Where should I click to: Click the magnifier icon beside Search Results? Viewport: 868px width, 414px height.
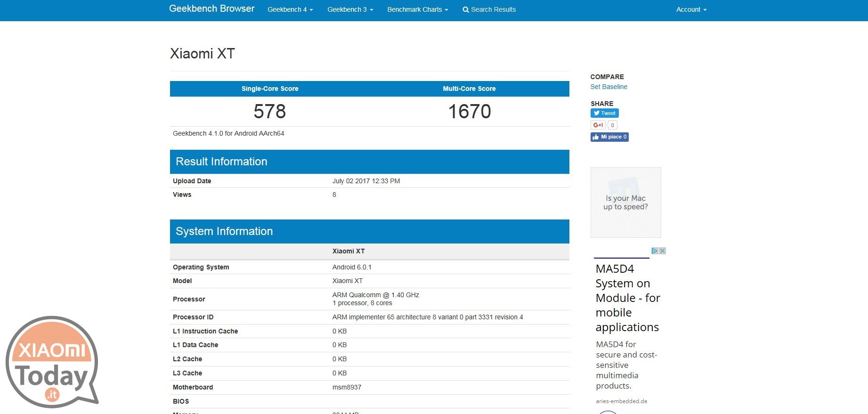[466, 9]
